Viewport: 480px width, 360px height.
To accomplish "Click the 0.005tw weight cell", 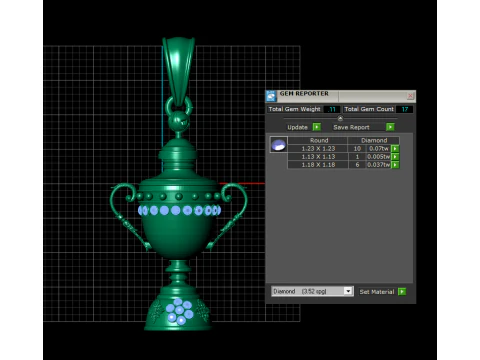I will click(x=379, y=157).
